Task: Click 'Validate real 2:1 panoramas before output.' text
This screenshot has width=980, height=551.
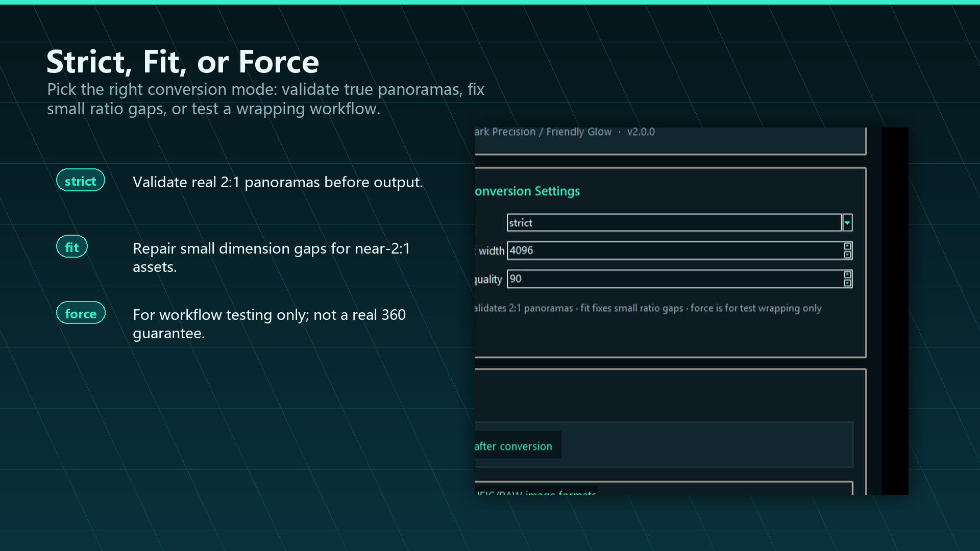Action: [278, 182]
